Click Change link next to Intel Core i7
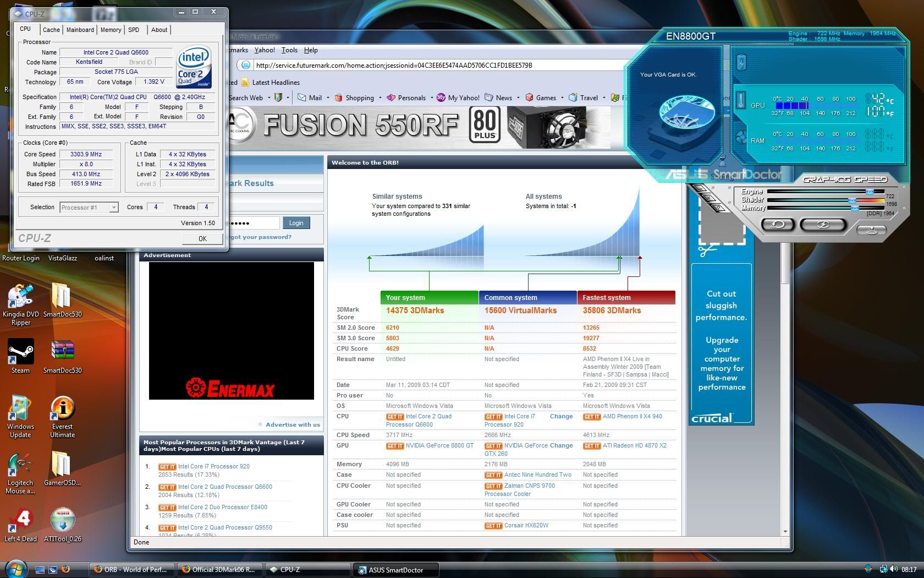 [561, 416]
